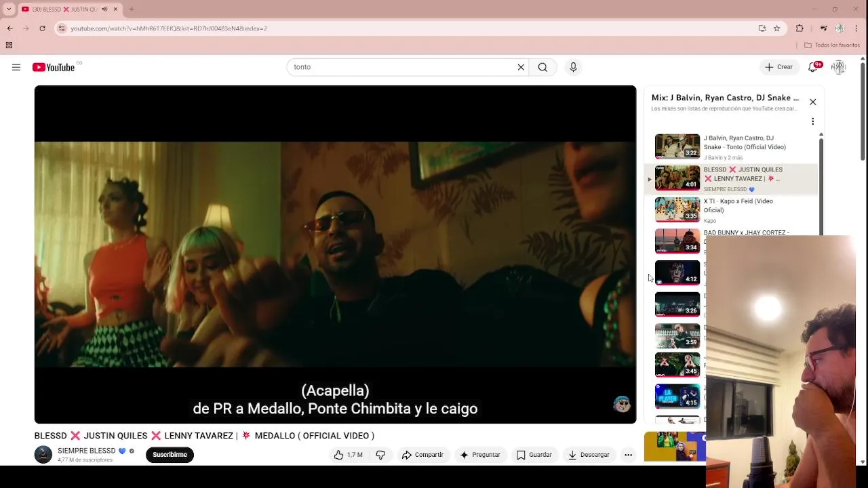The image size is (868, 488).
Task: Open Todos los favoritos bookmarks folder
Action: click(x=832, y=45)
